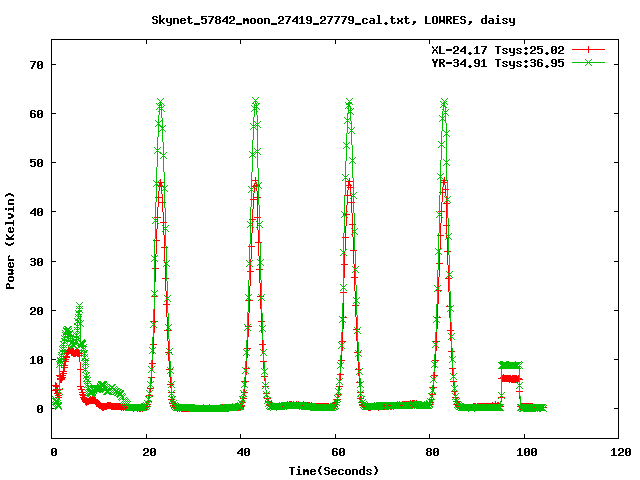Click the 0 tick label on the time axis
The width and height of the screenshot is (640, 480).
pyautogui.click(x=54, y=452)
